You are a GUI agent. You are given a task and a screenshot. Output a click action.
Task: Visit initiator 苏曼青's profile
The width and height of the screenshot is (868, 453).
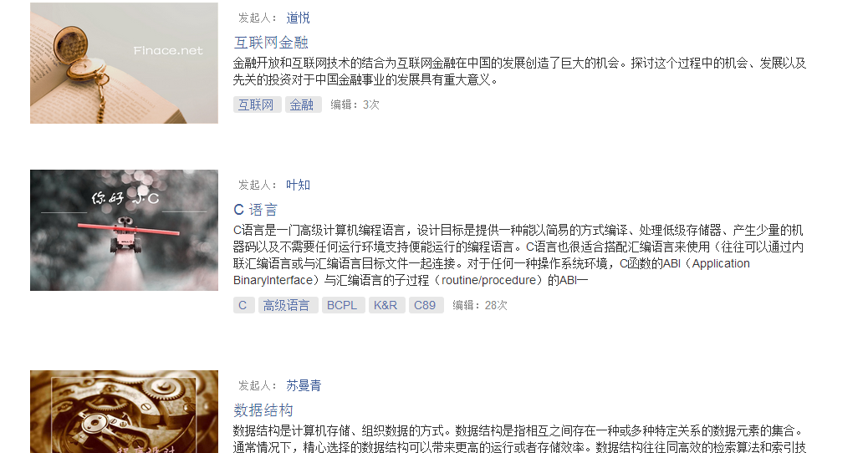[x=304, y=386]
